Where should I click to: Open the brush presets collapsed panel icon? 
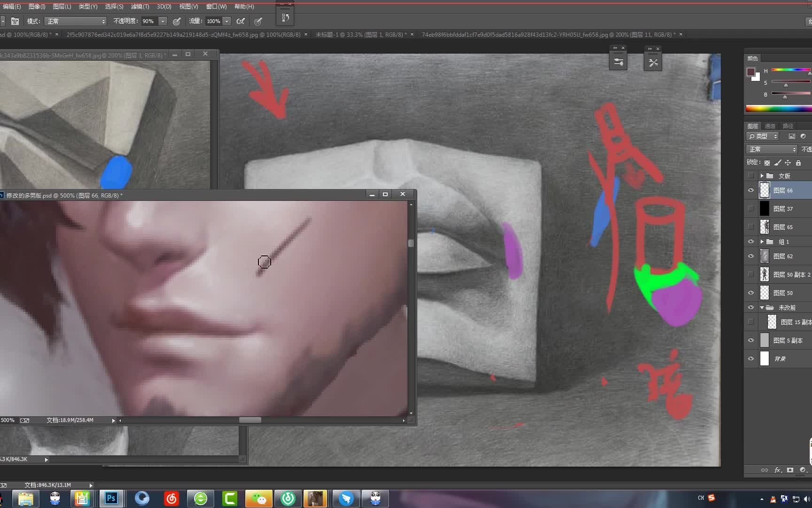(618, 62)
